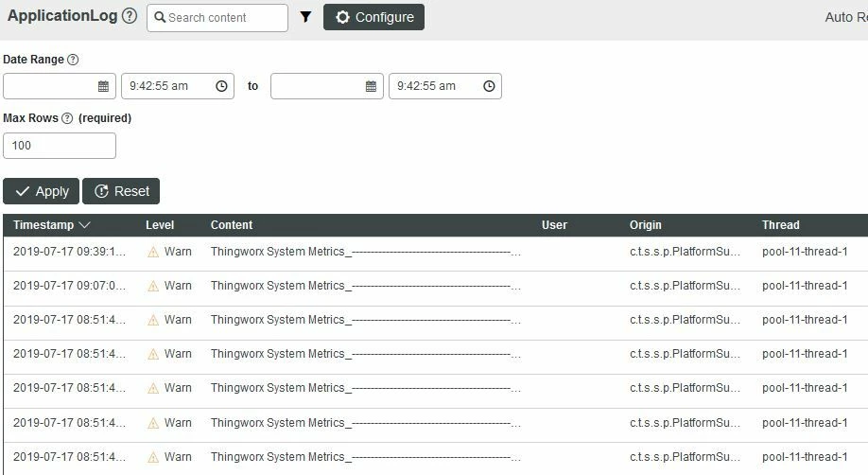Open start date calendar picker icon
The width and height of the screenshot is (868, 475).
point(103,86)
